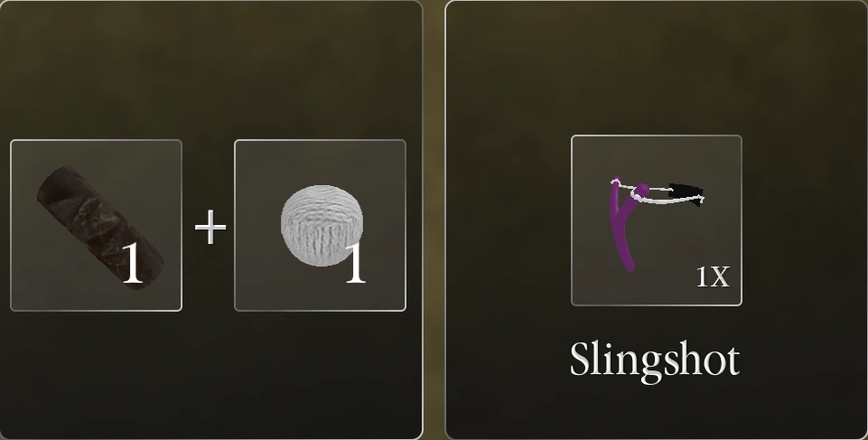
Task: Click the gold divider between panels
Action: point(434,220)
